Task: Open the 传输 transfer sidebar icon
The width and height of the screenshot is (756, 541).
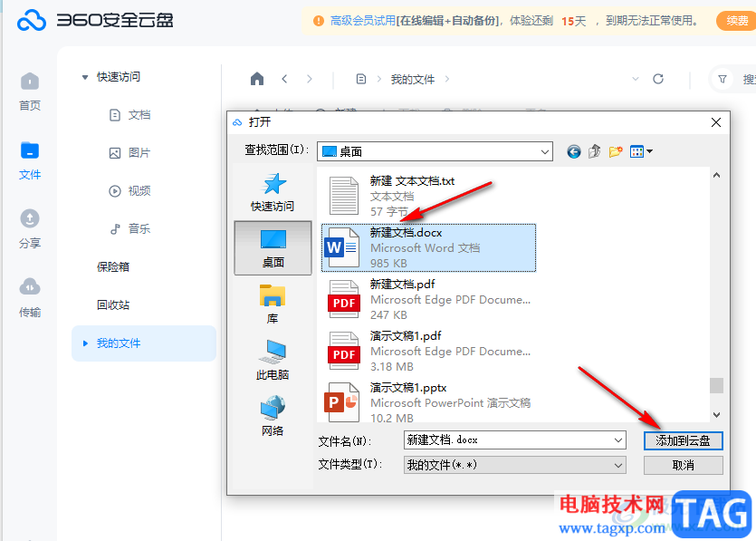Action: tap(30, 298)
